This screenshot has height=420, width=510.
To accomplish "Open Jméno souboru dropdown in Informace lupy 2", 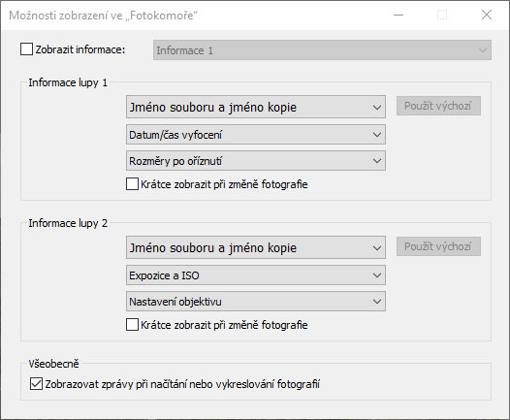I will (256, 247).
